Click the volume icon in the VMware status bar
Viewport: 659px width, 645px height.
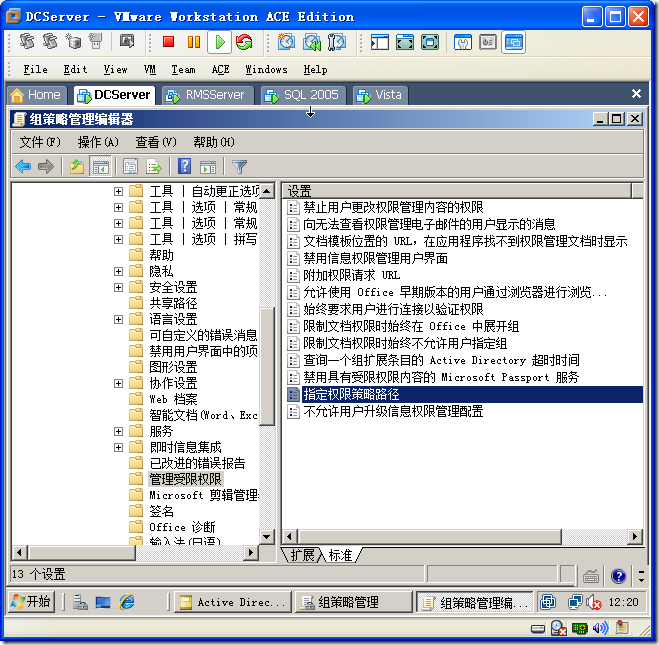tap(601, 628)
